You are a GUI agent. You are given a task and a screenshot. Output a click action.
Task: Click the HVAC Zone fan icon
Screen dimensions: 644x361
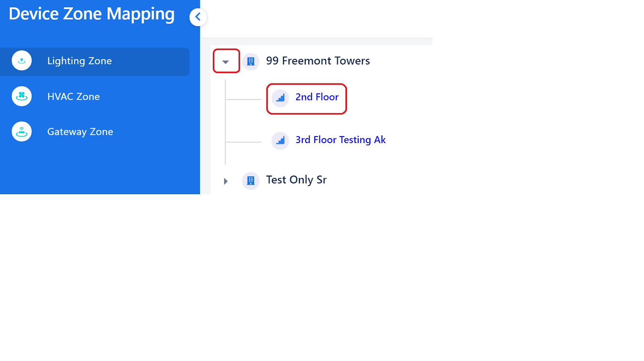[22, 96]
